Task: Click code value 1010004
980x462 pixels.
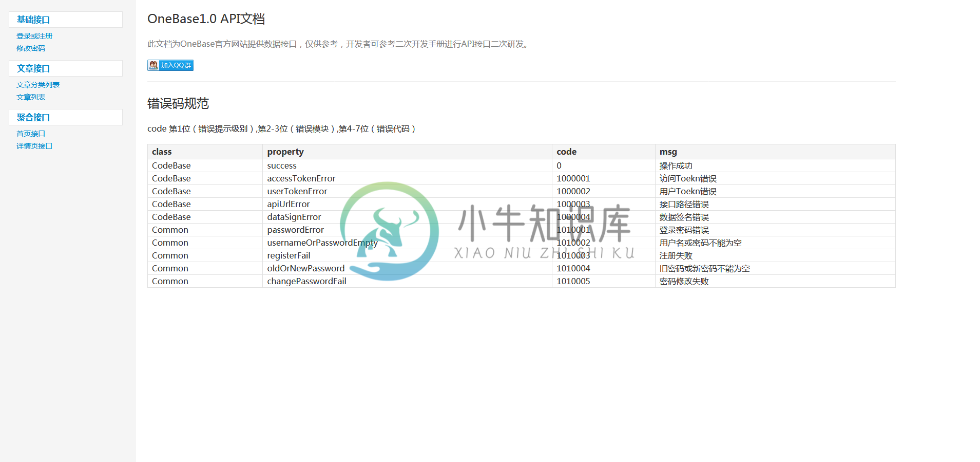Action: click(x=573, y=268)
